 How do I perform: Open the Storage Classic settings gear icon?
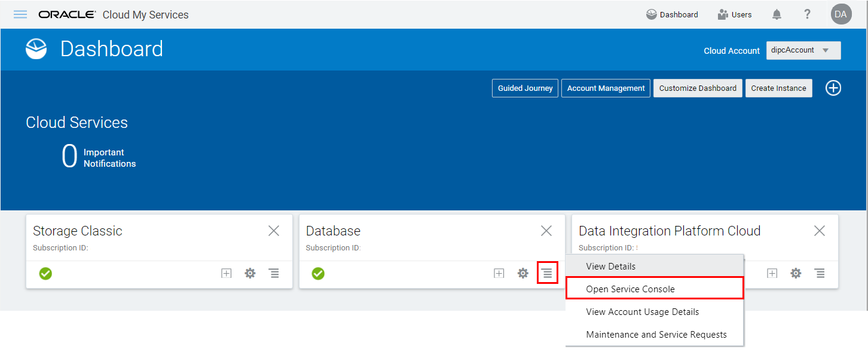coord(250,273)
